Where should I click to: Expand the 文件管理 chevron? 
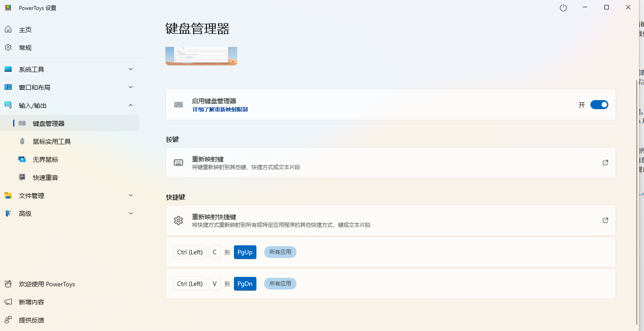pyautogui.click(x=131, y=195)
